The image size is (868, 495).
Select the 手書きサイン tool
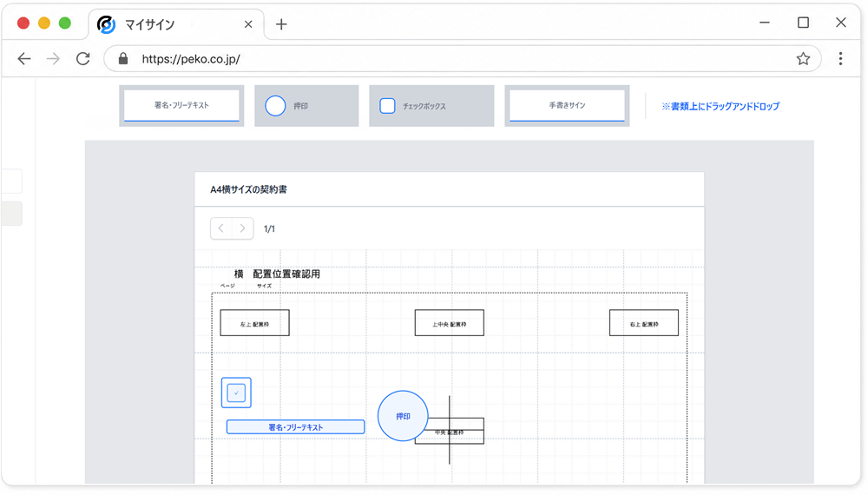point(567,106)
